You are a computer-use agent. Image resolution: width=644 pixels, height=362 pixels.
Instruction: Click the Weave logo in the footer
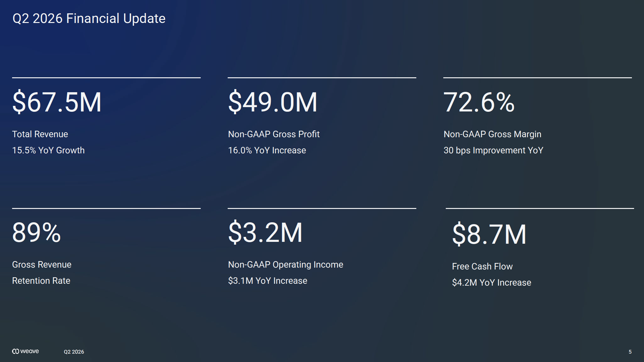[25, 351]
